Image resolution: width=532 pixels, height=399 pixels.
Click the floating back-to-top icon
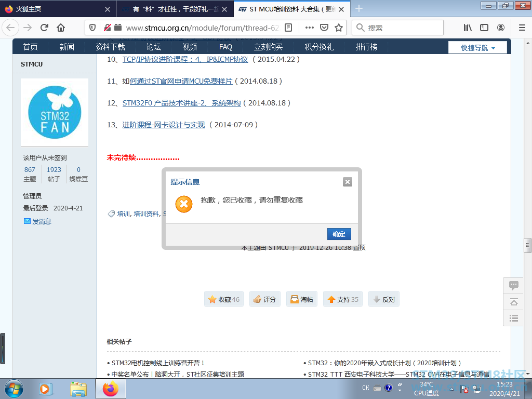click(x=514, y=302)
